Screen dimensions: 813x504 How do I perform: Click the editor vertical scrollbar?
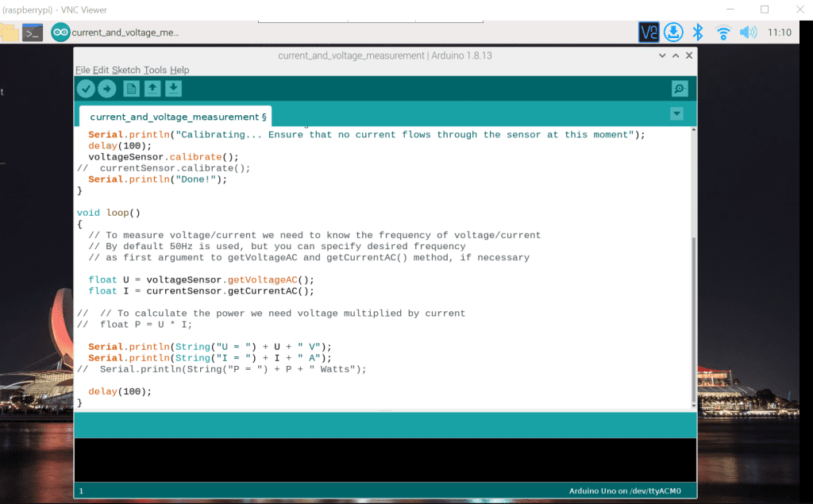pos(692,317)
